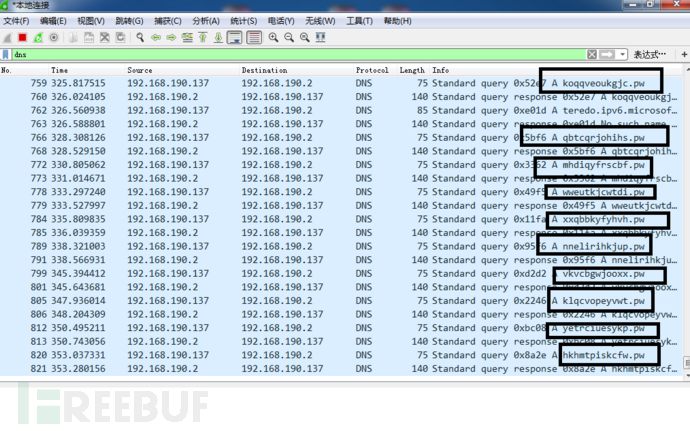Open the 捕获(C) menu
The width and height of the screenshot is (690, 431).
pyautogui.click(x=168, y=21)
